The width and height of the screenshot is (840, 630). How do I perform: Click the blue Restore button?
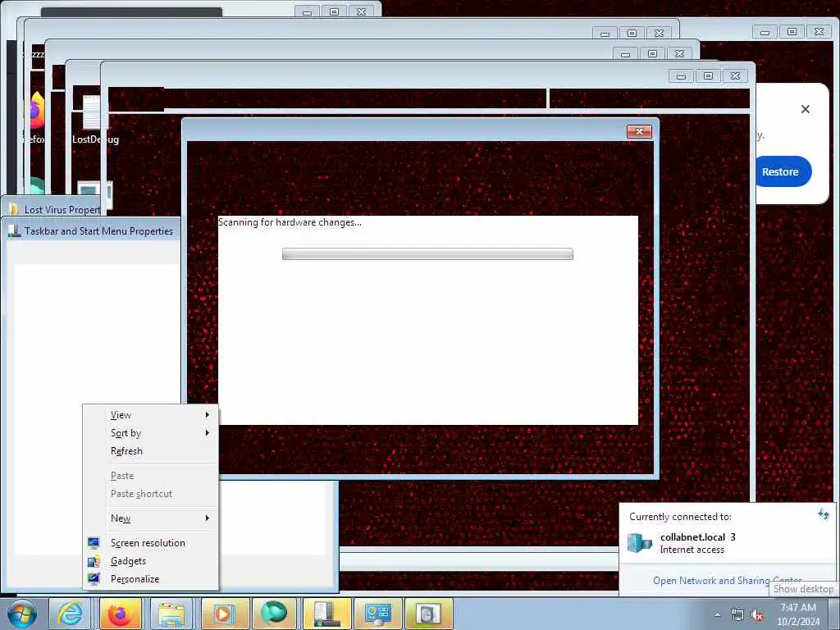point(781,171)
